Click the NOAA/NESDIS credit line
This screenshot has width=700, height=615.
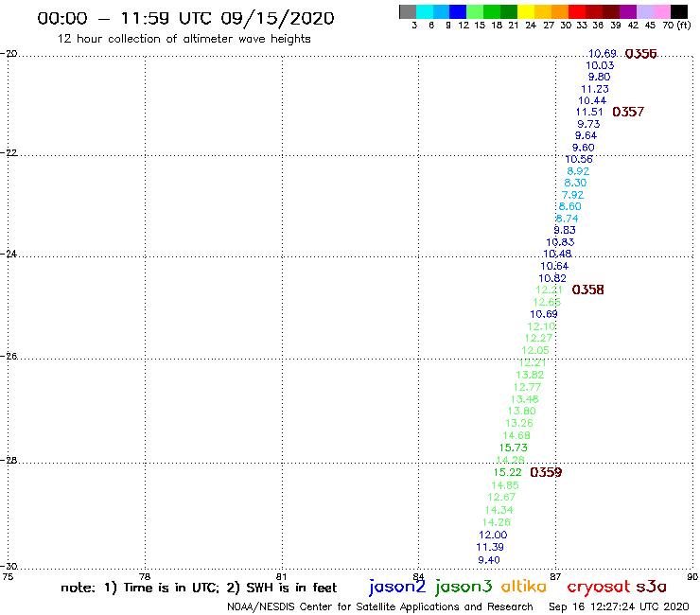(380, 606)
